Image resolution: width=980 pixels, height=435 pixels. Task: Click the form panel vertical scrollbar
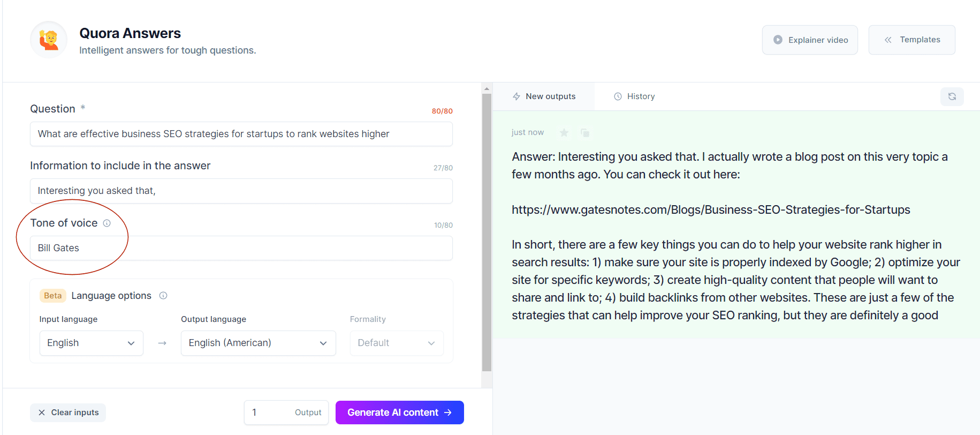pos(487,232)
